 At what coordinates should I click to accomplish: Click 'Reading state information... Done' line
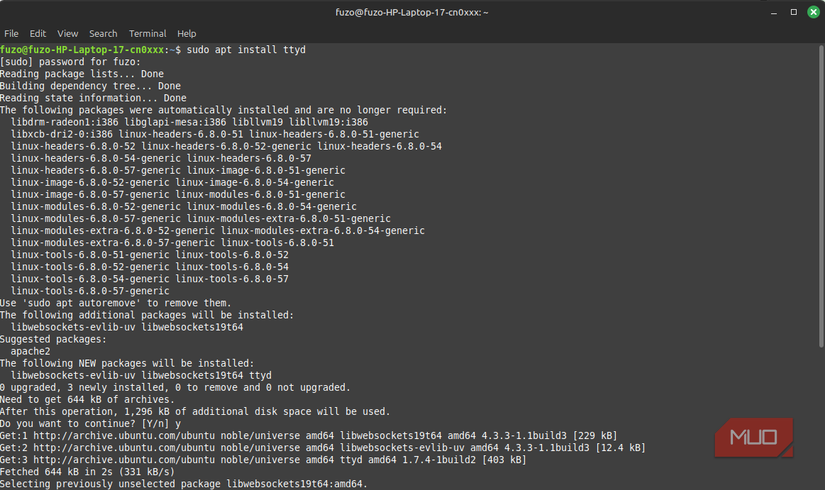(93, 98)
